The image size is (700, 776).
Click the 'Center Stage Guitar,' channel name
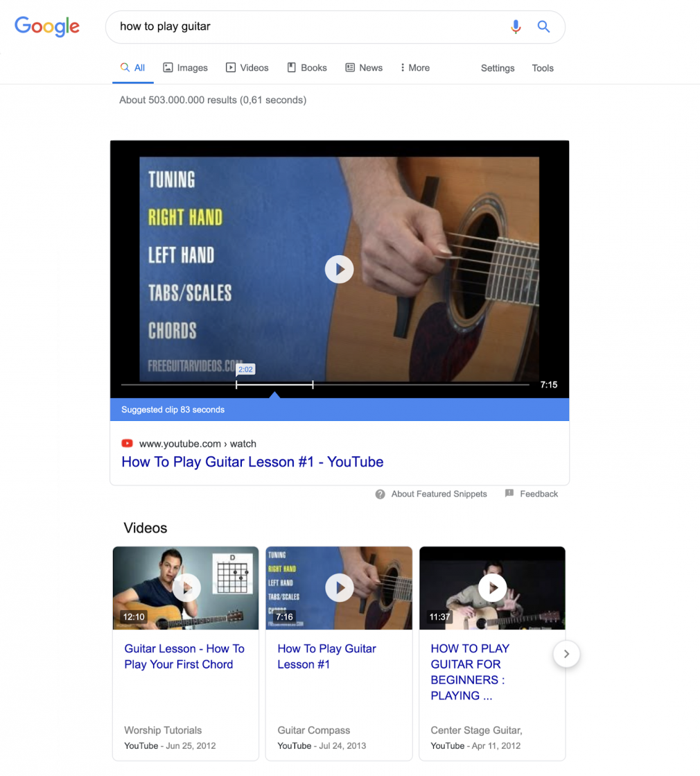[476, 730]
